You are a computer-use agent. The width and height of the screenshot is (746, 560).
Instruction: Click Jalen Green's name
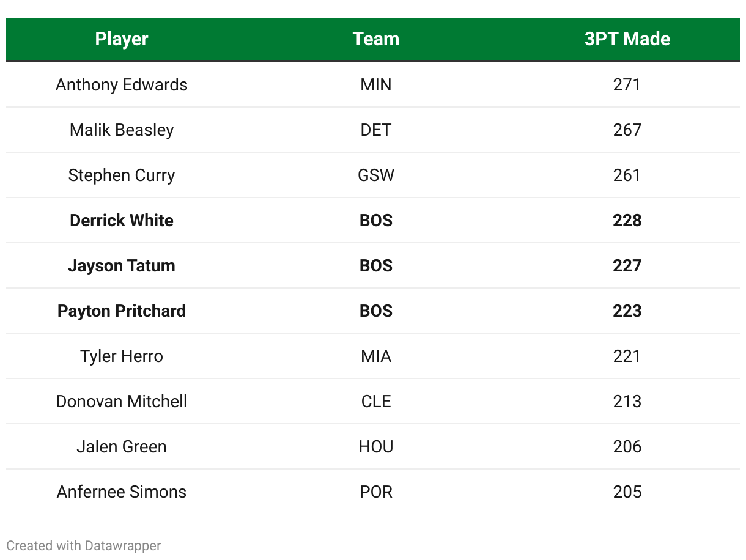[122, 446]
